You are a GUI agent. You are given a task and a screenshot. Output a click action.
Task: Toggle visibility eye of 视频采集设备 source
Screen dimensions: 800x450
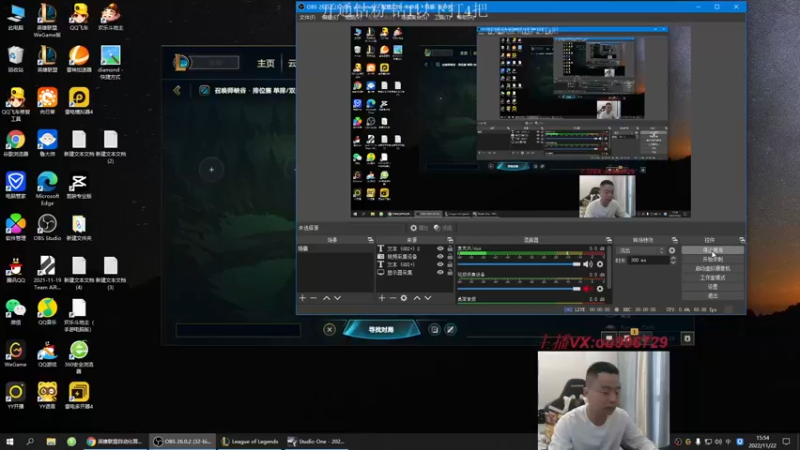[440, 257]
